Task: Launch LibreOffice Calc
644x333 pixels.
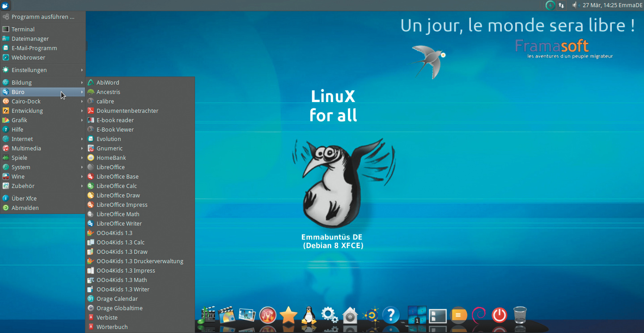Action: (x=140, y=186)
